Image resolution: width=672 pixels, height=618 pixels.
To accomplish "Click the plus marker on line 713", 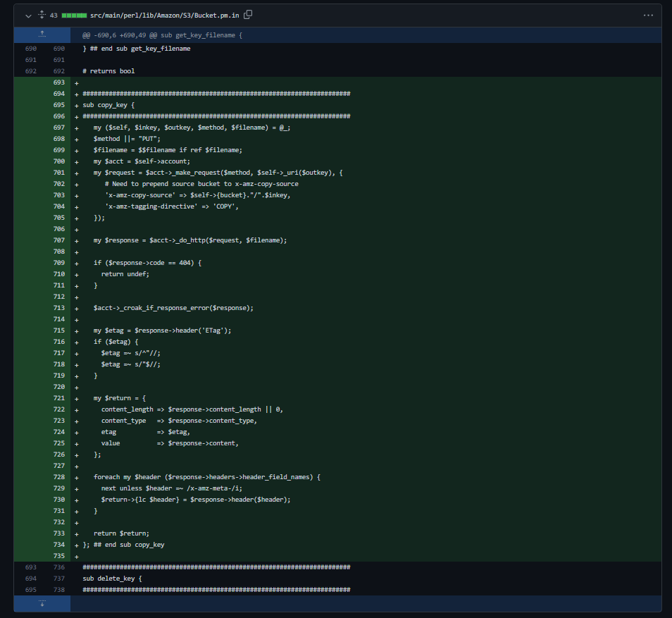I will pyautogui.click(x=76, y=308).
